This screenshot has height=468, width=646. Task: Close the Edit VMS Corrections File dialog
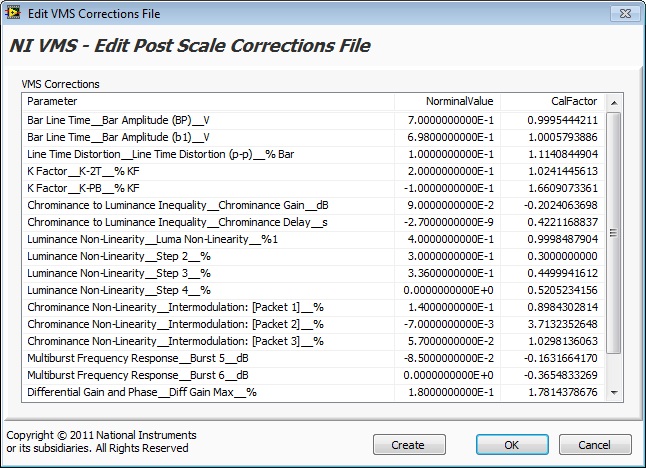pyautogui.click(x=625, y=14)
